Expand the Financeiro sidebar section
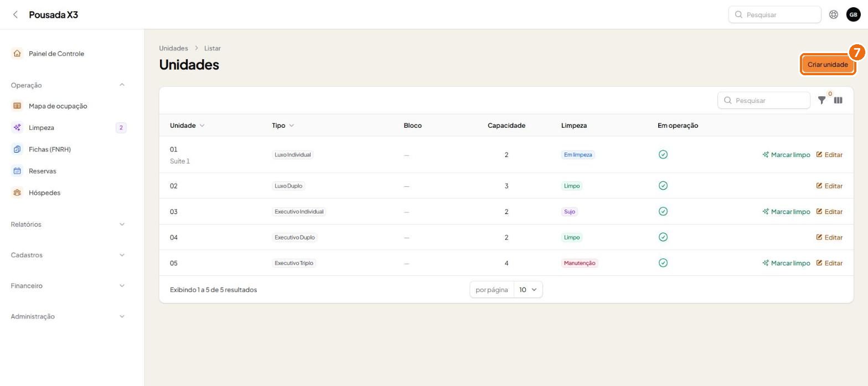868x386 pixels. point(68,286)
